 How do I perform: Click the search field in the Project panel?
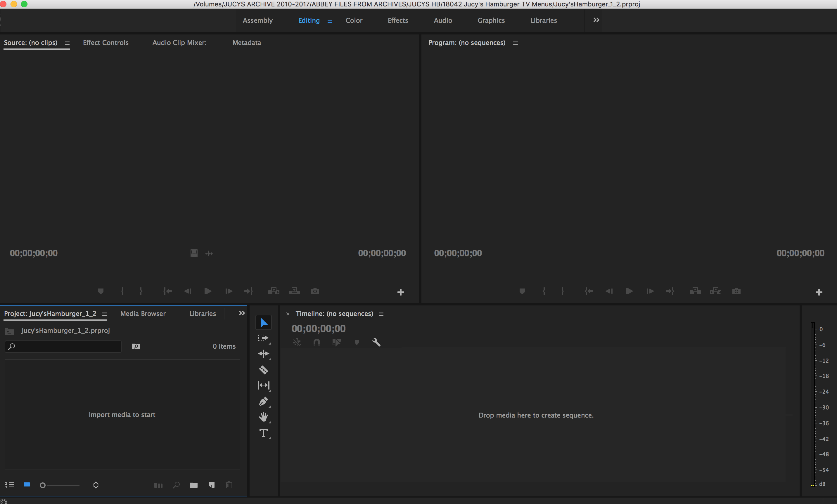point(63,347)
